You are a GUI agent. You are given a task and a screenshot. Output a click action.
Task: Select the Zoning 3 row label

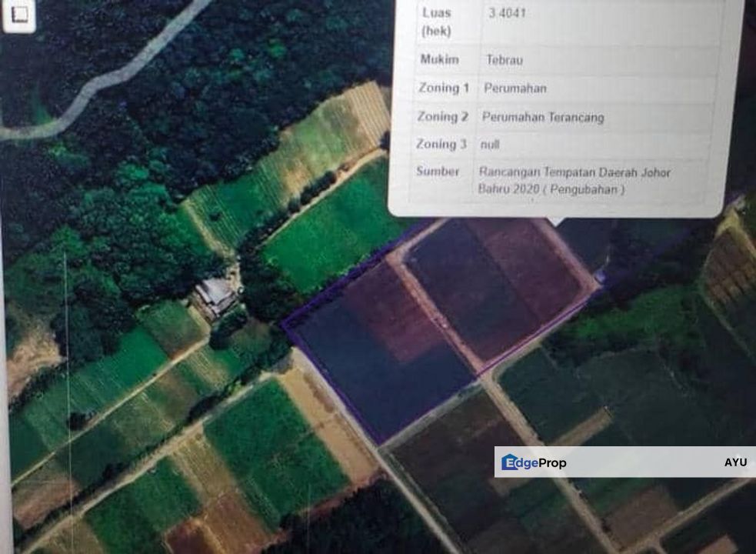[441, 144]
